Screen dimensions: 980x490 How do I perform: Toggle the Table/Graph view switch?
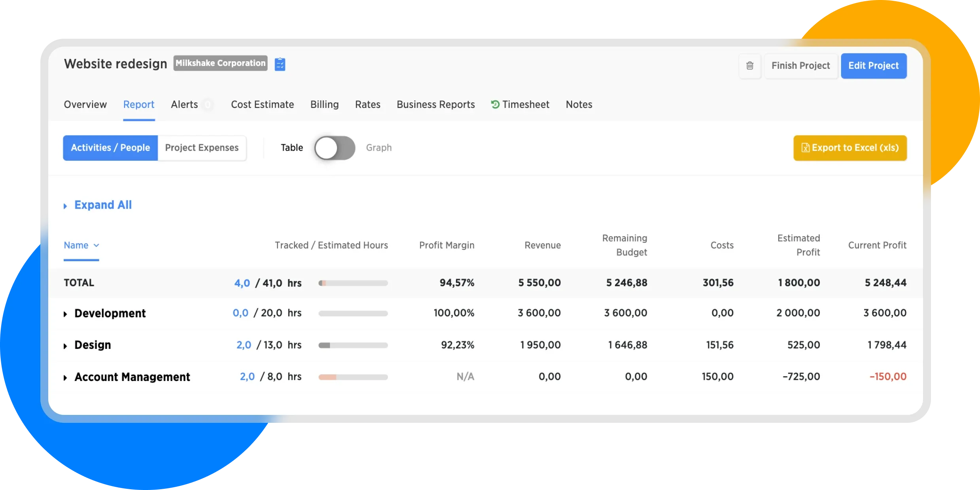(335, 148)
